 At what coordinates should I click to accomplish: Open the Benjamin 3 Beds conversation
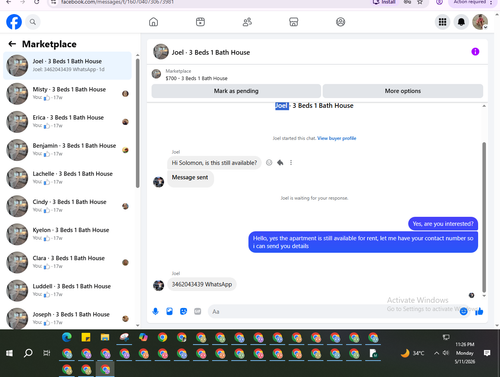(x=67, y=150)
